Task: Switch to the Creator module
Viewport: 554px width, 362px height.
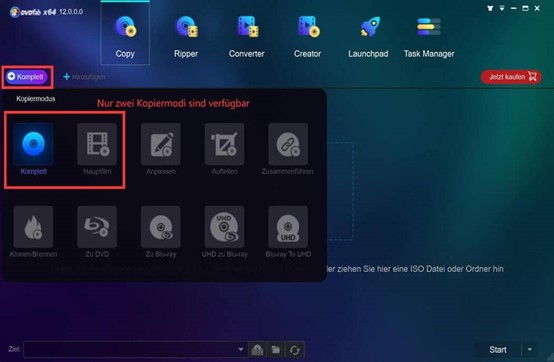Action: point(307,37)
